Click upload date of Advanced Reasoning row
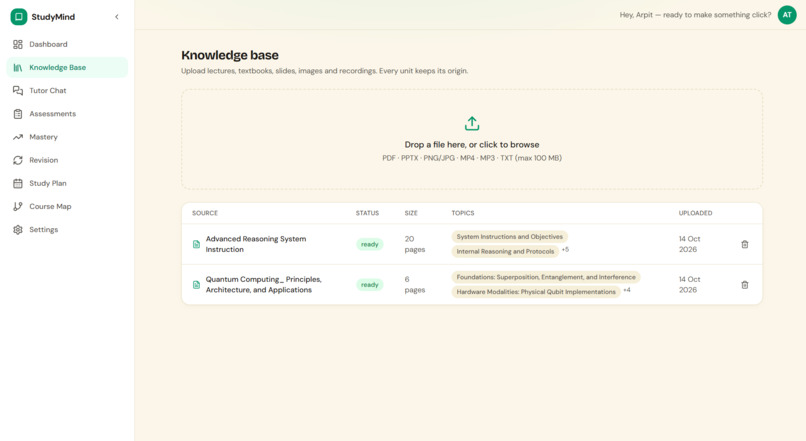This screenshot has width=806, height=441. click(689, 244)
